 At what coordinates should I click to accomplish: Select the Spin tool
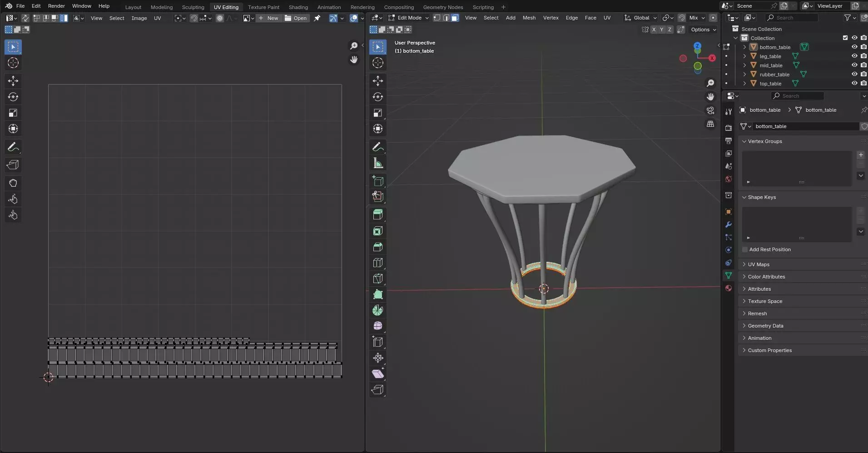tap(378, 310)
